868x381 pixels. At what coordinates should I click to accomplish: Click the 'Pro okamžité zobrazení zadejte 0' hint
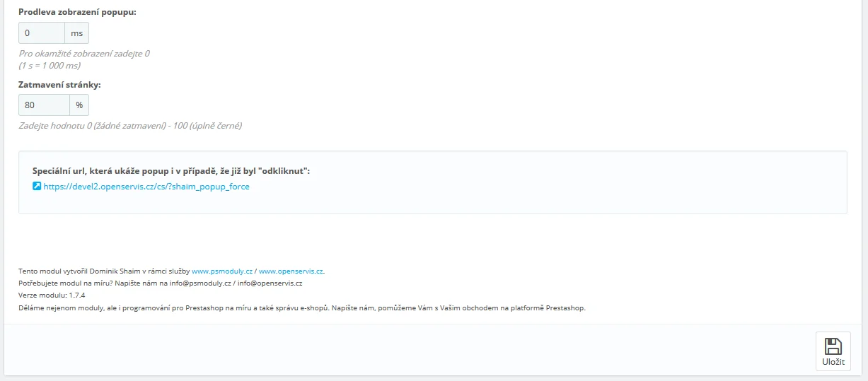click(84, 54)
